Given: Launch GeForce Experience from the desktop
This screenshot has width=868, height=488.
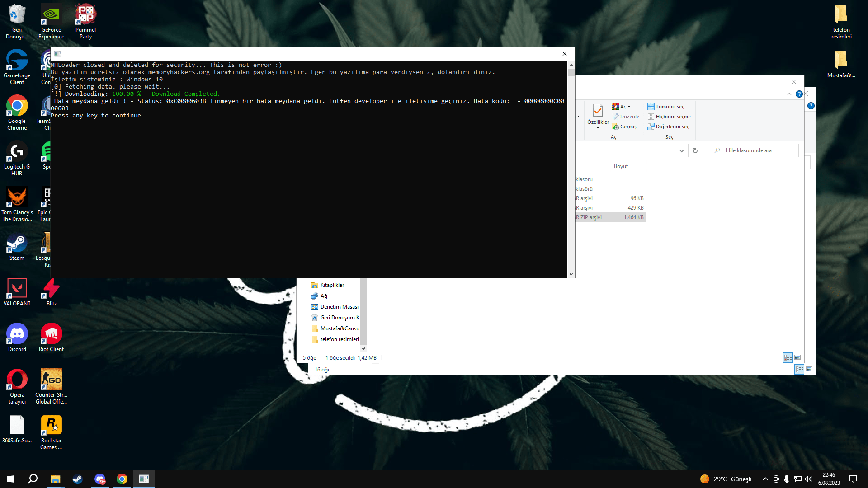Looking at the screenshot, I should 51,21.
